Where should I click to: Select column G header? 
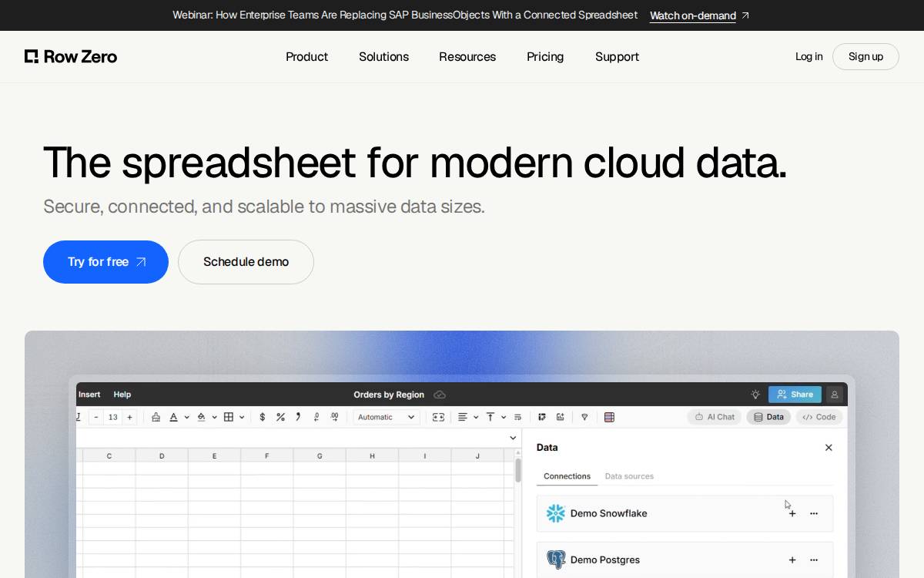pos(320,455)
